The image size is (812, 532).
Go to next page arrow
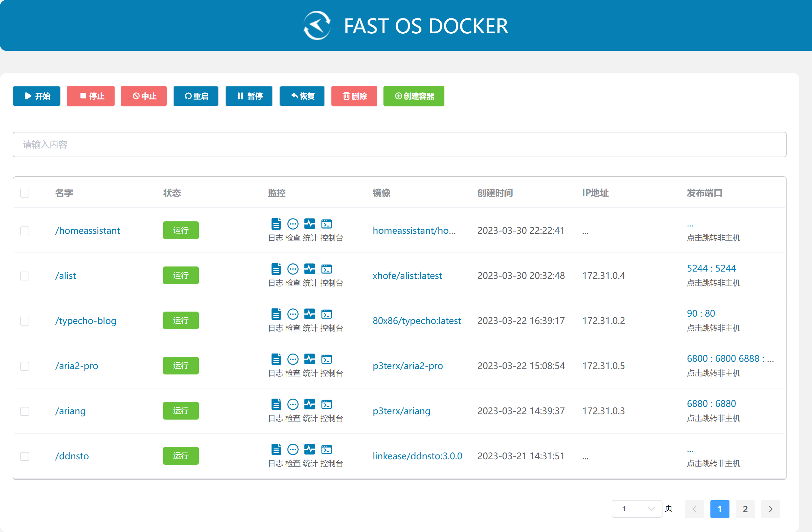tap(770, 509)
